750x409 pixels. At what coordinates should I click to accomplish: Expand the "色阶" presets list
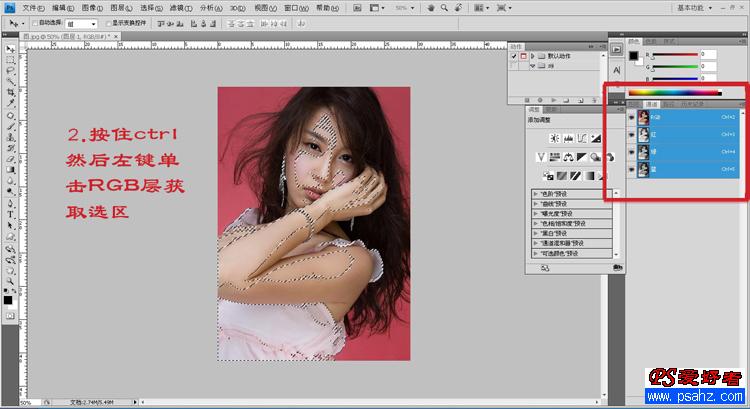[x=536, y=191]
